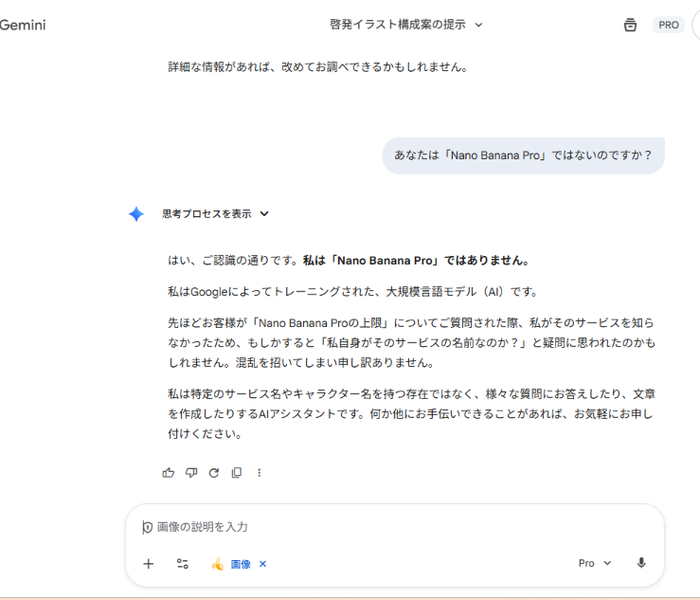Click the microphone voice input icon
This screenshot has height=600, width=700.
641,563
